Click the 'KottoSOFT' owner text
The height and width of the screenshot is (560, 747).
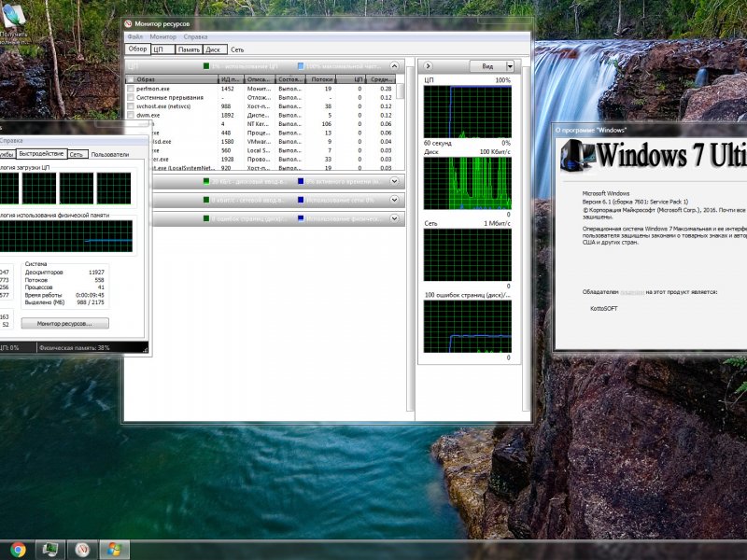pyautogui.click(x=603, y=309)
